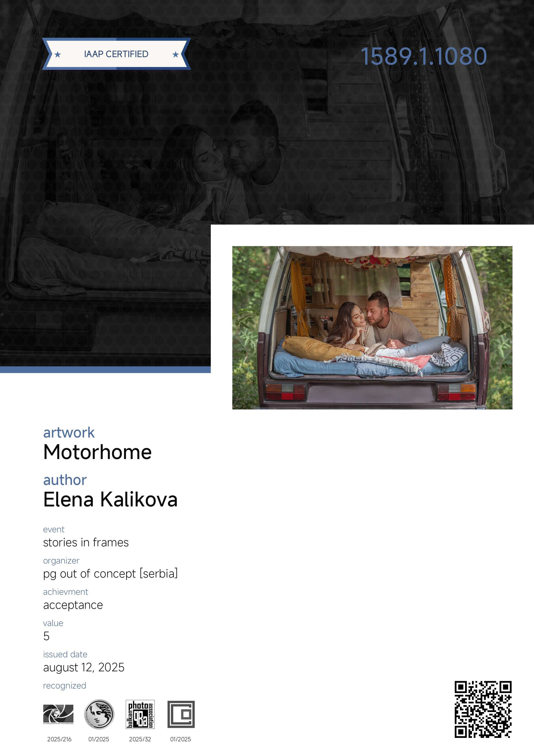Click the 2025/32 recognition number
The image size is (534, 756).
coord(140,739)
